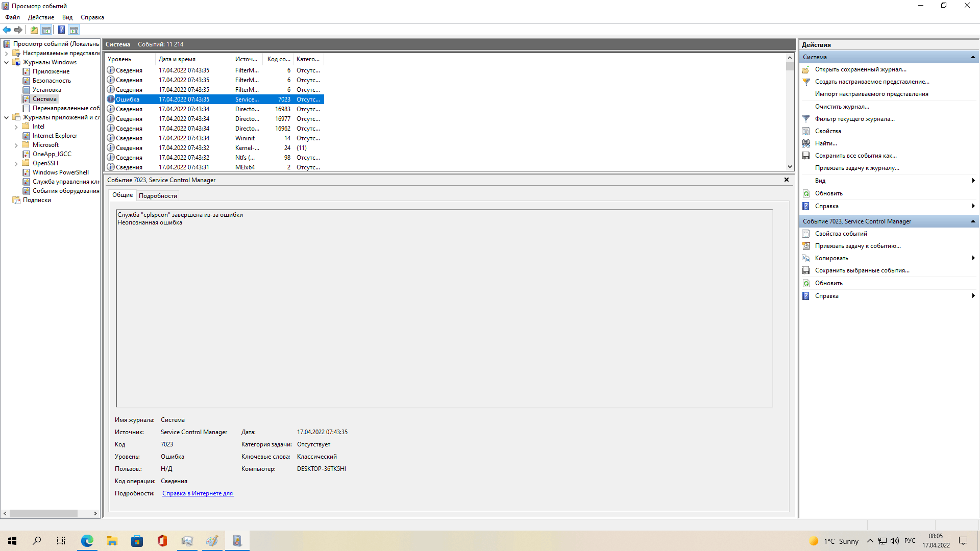Click the filter current log funnel icon
Image resolution: width=980 pixels, height=551 pixels.
(x=806, y=119)
